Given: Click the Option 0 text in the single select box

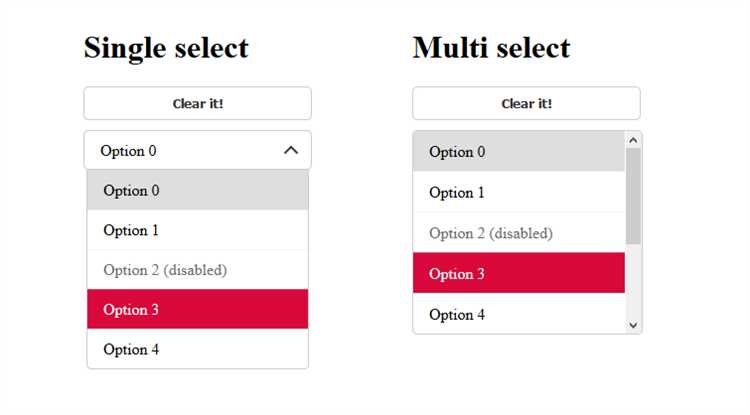Looking at the screenshot, I should pyautogui.click(x=129, y=151).
